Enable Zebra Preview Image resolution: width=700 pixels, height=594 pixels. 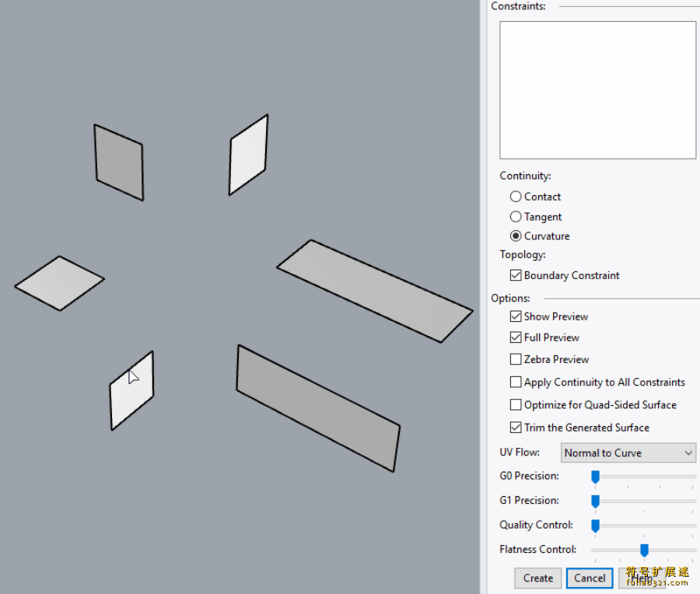coord(516,359)
